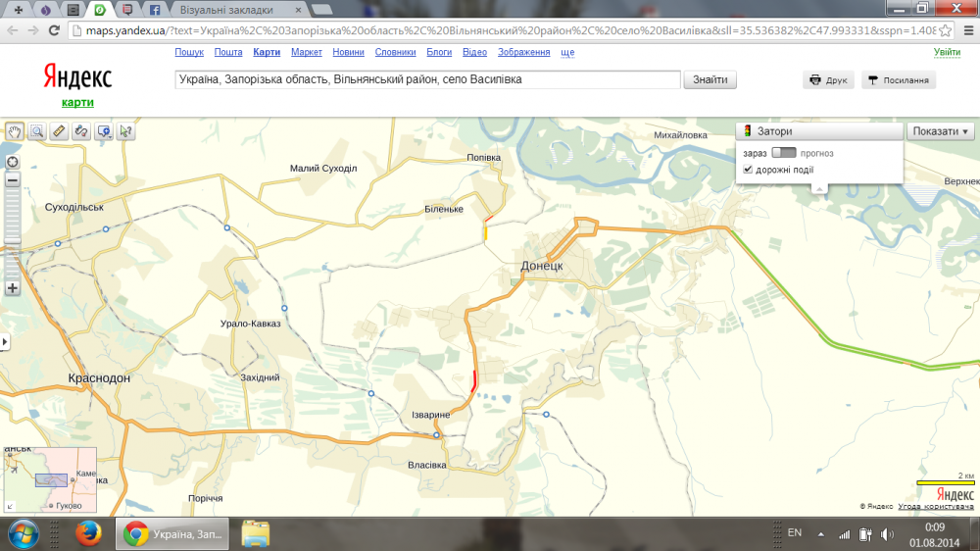
Task: Click the zoom level slider track
Action: [x=12, y=234]
